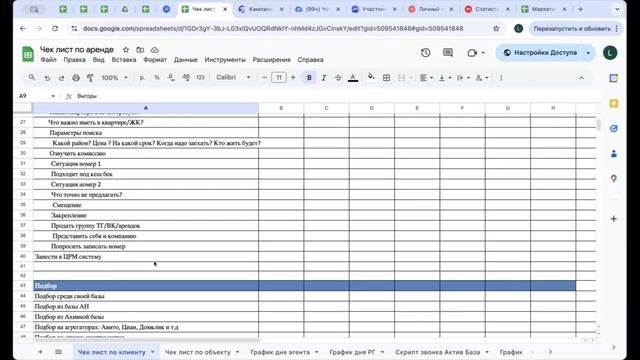Open the comments panel
Screen dimensions: 640x360
(x=448, y=53)
